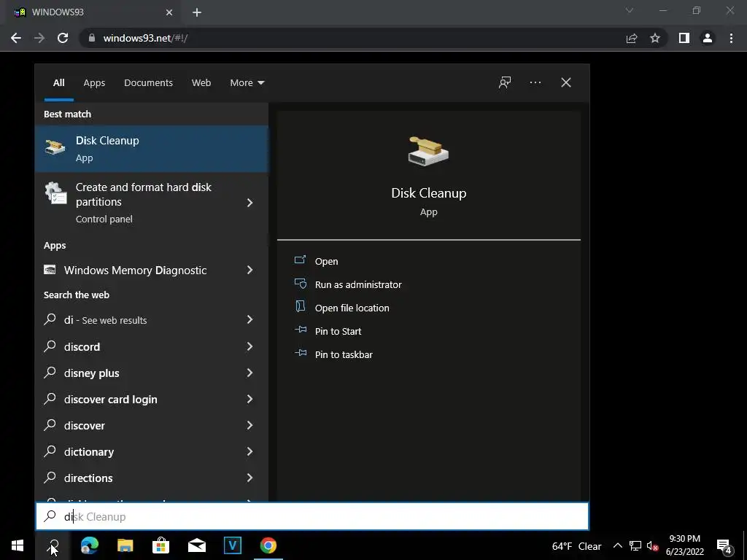The height and width of the screenshot is (560, 747).
Task: Open the Chrome profile menu
Action: [x=708, y=38]
